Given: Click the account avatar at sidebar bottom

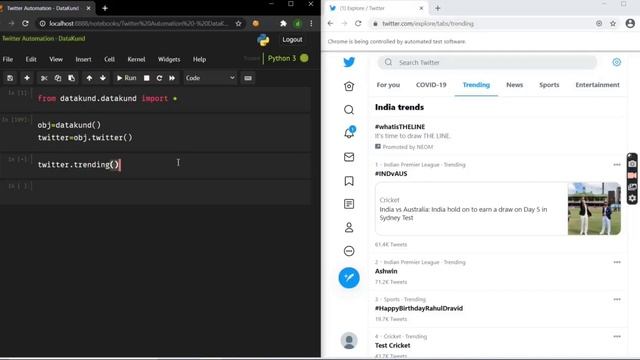Looking at the screenshot, I should pos(349,340).
